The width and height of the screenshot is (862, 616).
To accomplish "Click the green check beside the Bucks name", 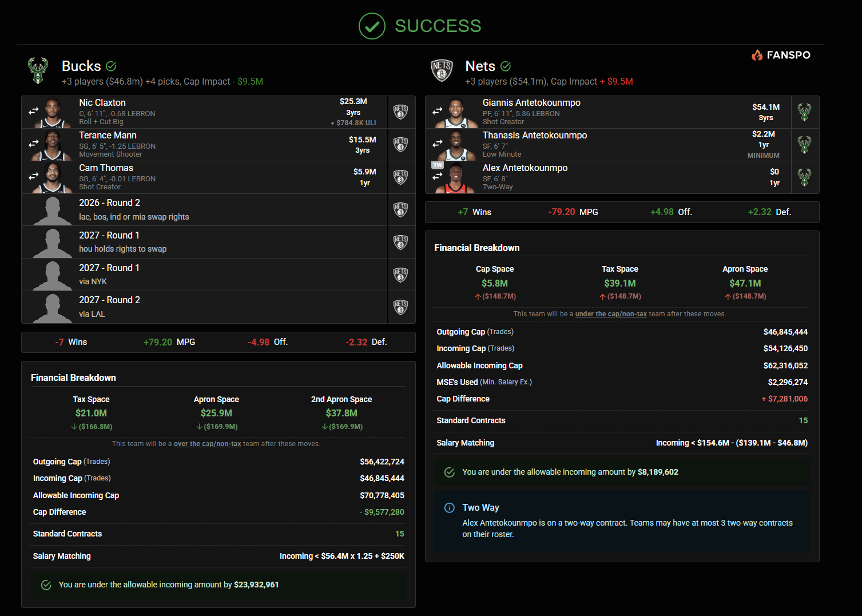I will (x=111, y=66).
